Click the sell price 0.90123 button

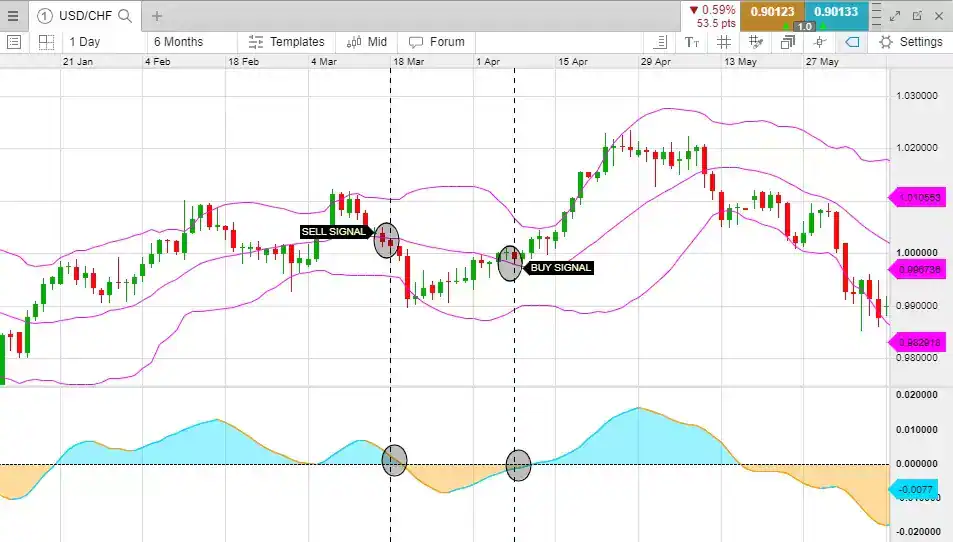774,12
